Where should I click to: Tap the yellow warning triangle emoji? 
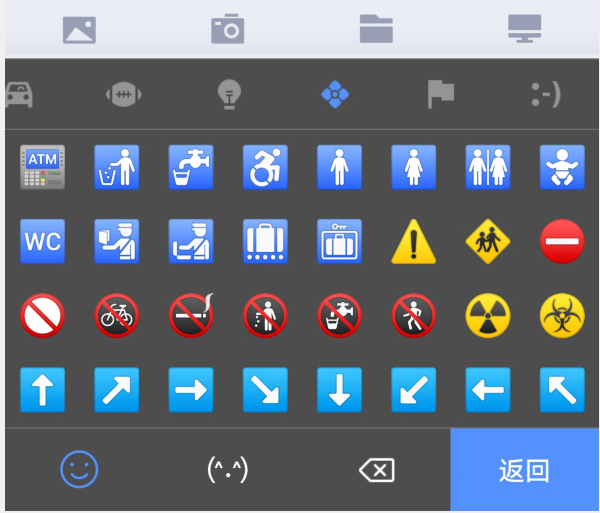[x=413, y=241]
